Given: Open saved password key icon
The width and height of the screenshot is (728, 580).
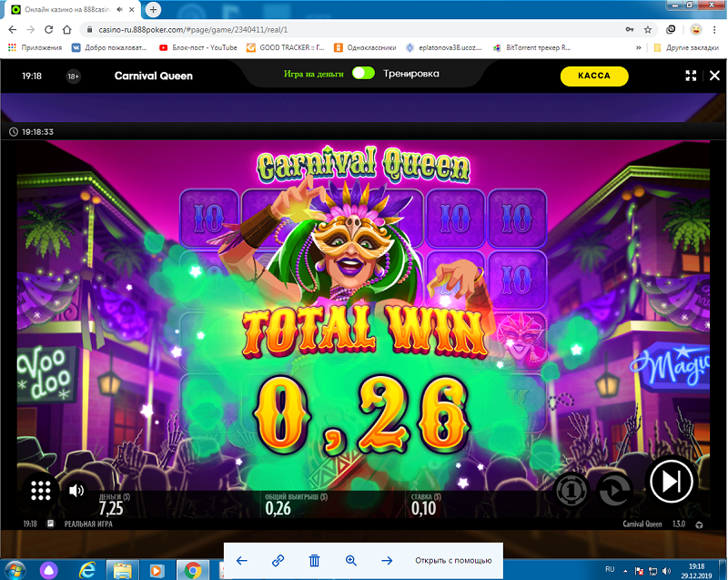Looking at the screenshot, I should [630, 30].
